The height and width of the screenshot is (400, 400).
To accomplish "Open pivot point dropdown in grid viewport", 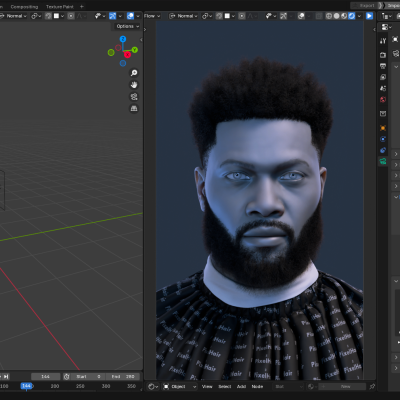I will pyautogui.click(x=36, y=16).
